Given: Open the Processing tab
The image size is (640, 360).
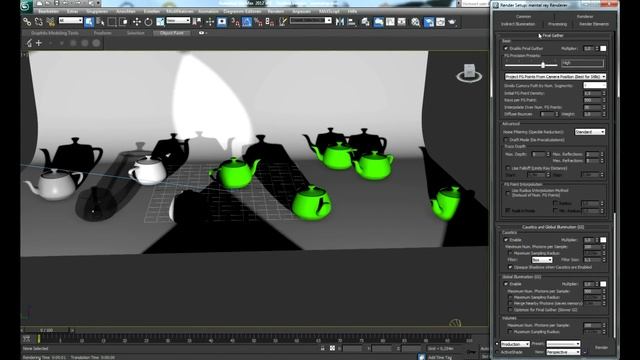Looking at the screenshot, I should (558, 24).
